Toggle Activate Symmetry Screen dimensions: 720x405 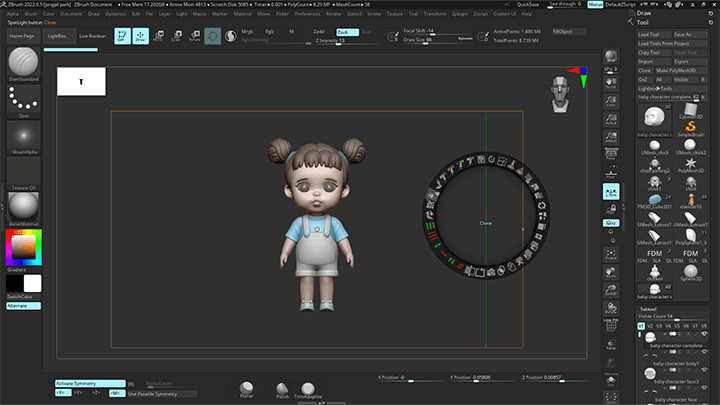[90, 383]
